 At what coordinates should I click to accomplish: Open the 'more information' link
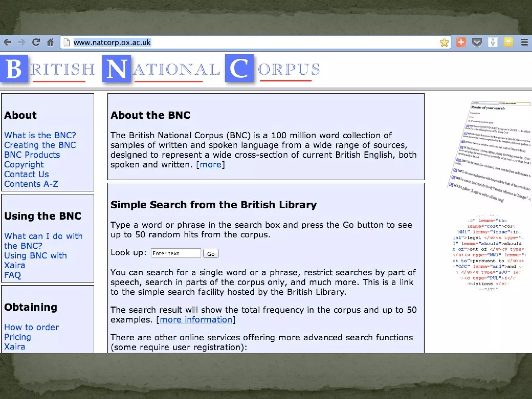196,320
